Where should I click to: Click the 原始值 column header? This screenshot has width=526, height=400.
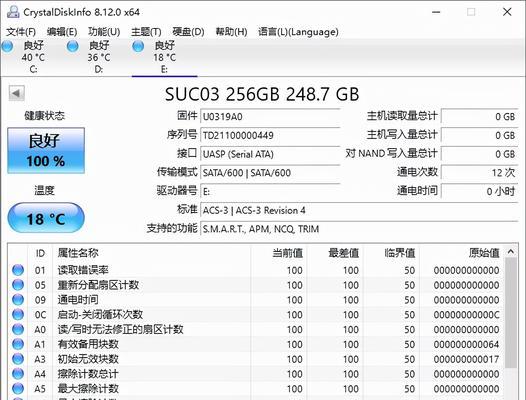[462, 253]
